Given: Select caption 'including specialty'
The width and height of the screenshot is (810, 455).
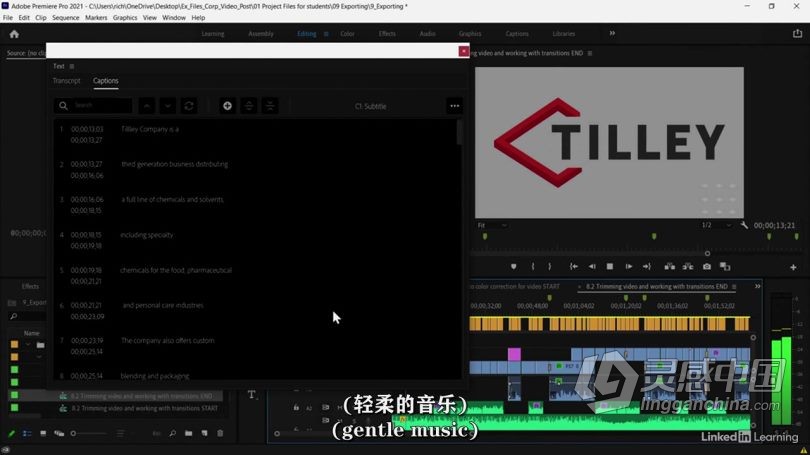Looking at the screenshot, I should click(146, 235).
